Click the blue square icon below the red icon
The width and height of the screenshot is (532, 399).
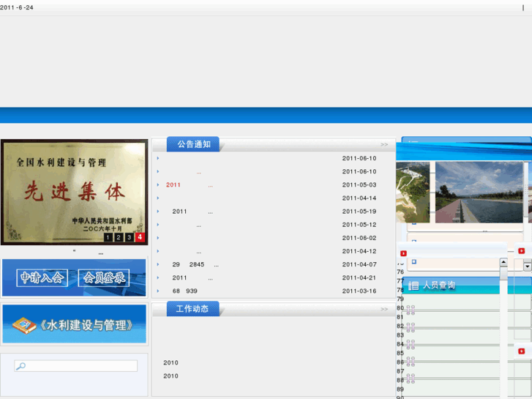[x=414, y=261]
